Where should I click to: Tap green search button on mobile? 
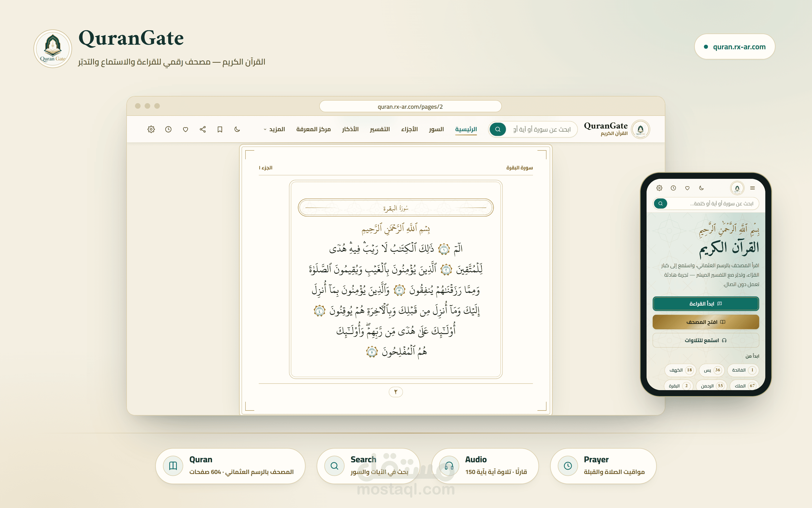tap(660, 204)
